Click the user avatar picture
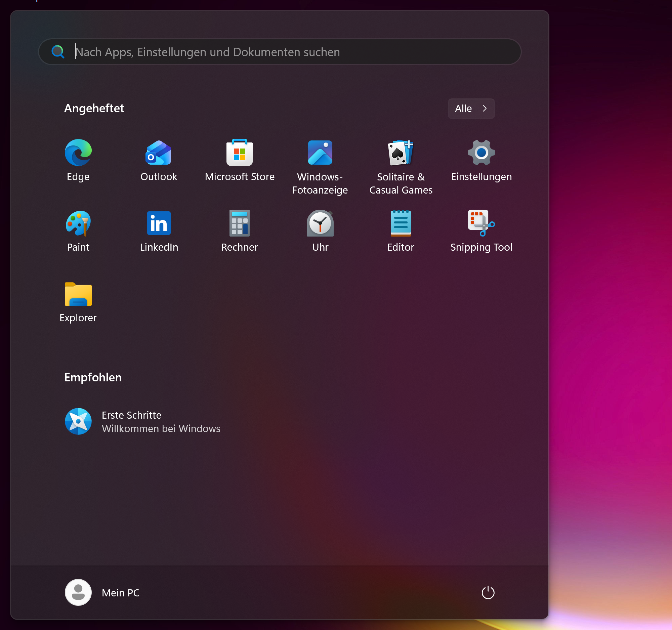This screenshot has height=630, width=672. 78,592
